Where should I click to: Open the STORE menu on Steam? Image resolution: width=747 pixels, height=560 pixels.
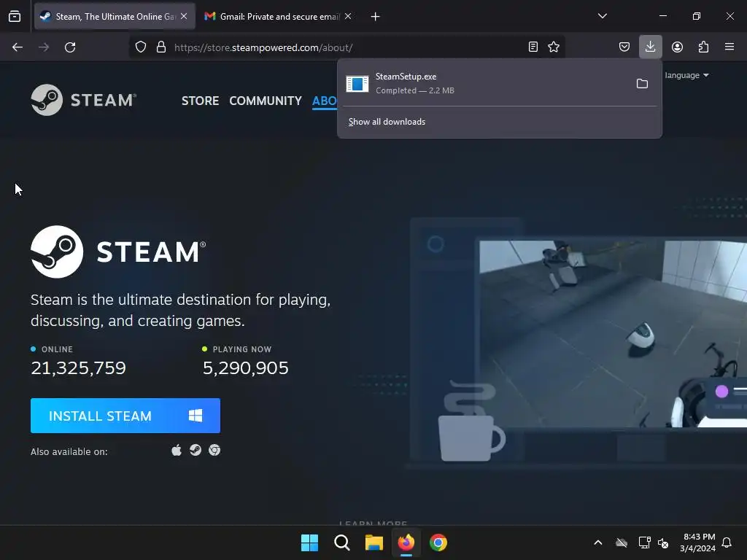tap(200, 101)
